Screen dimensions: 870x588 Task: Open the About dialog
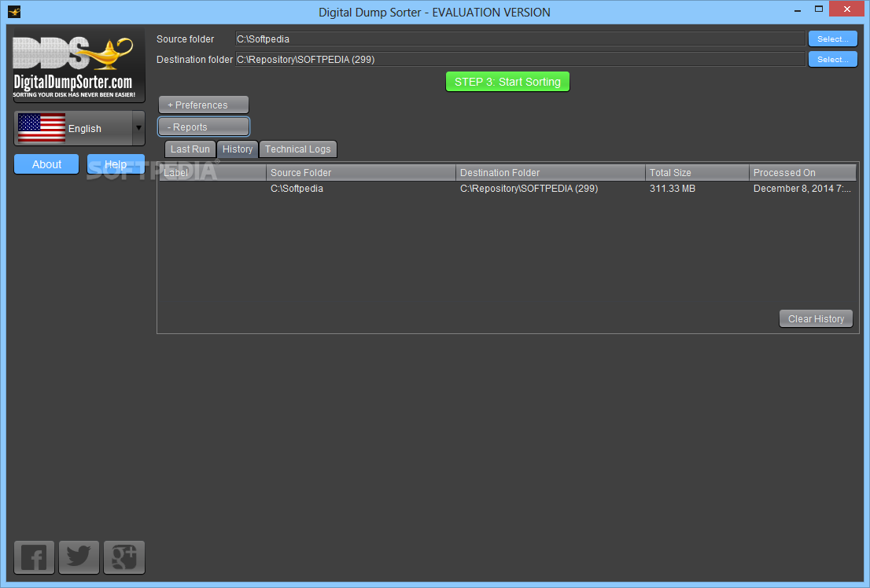click(46, 164)
